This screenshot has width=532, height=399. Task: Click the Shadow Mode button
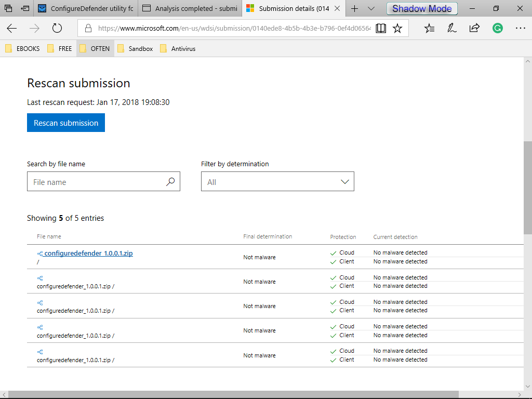[422, 8]
